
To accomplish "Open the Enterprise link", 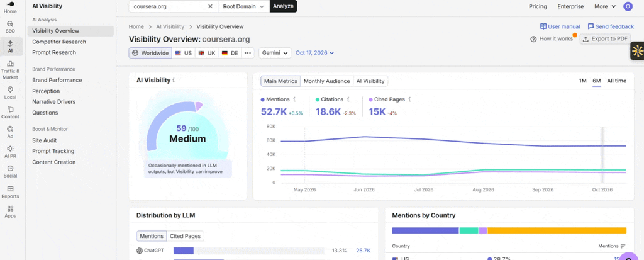I will point(570,6).
